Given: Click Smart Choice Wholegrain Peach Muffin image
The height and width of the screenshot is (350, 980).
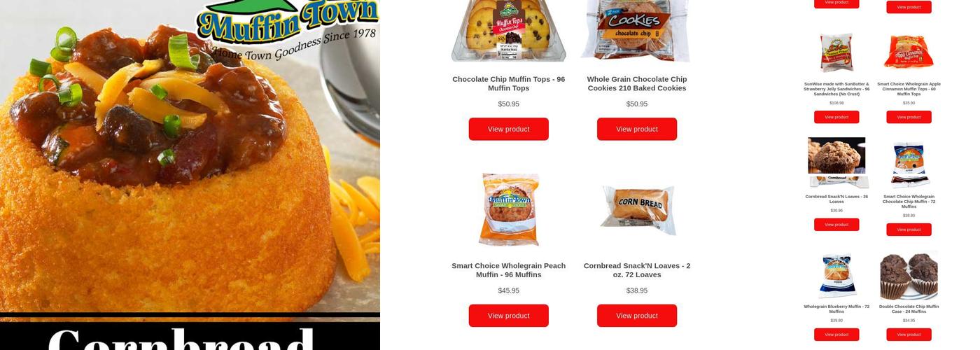Looking at the screenshot, I should pos(509,210).
